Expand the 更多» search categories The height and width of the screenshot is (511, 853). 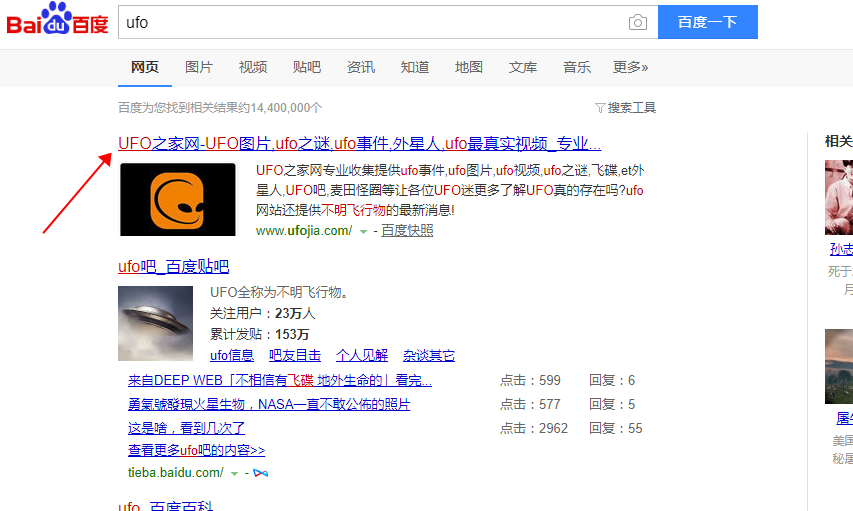(x=630, y=67)
